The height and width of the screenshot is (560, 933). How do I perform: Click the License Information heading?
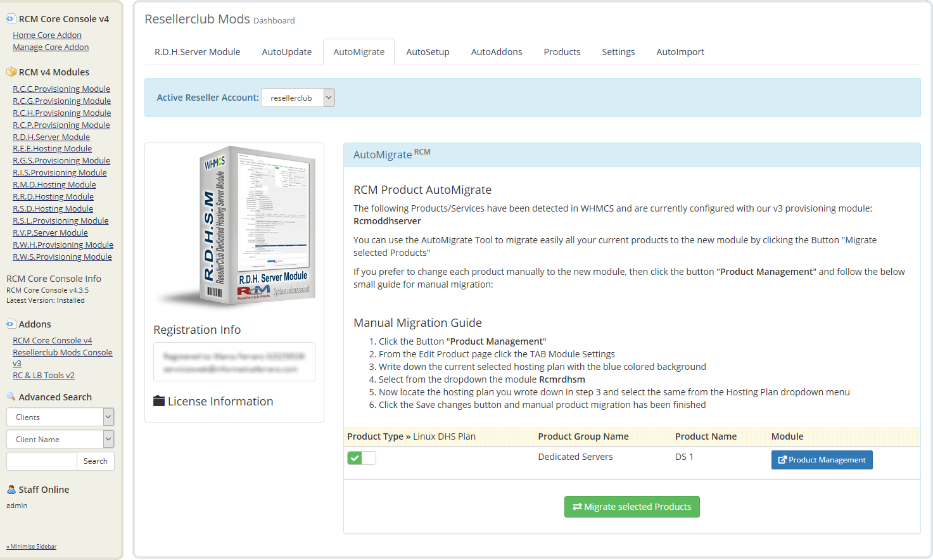(x=220, y=401)
